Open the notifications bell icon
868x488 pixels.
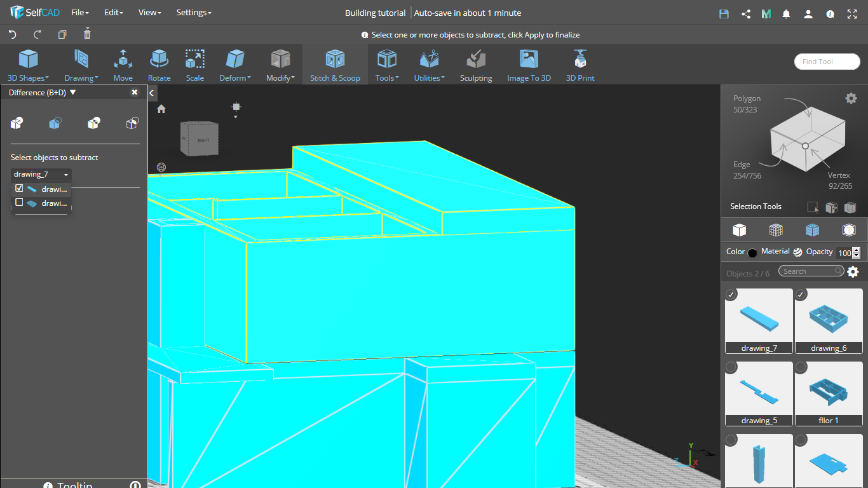(x=787, y=13)
